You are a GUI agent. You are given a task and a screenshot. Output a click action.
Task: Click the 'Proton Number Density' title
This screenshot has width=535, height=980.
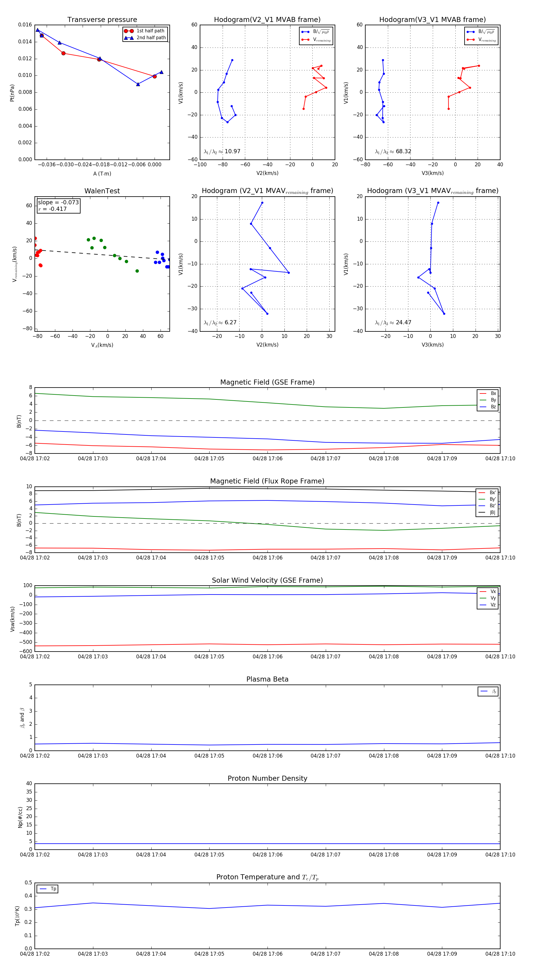pyautogui.click(x=267, y=778)
